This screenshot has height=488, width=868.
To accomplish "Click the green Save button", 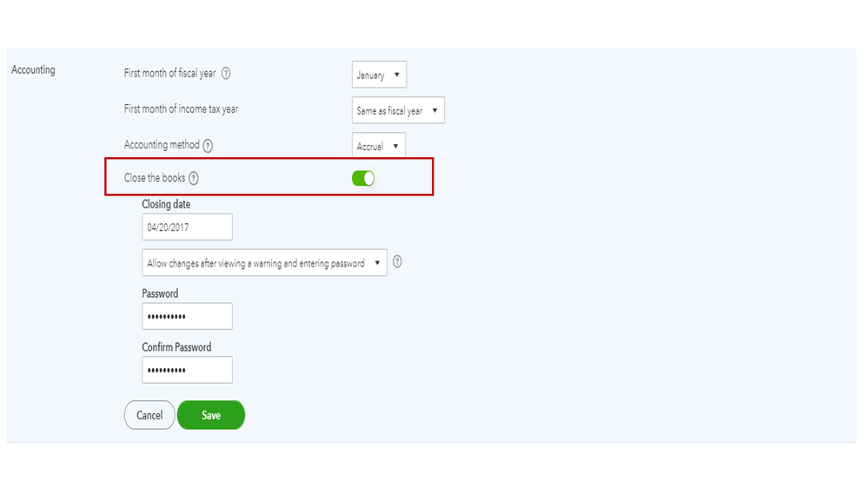I will tap(211, 415).
